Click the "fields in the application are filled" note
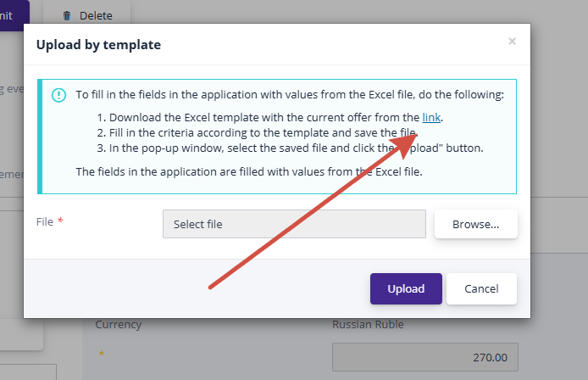The image size is (588, 380). click(x=248, y=171)
